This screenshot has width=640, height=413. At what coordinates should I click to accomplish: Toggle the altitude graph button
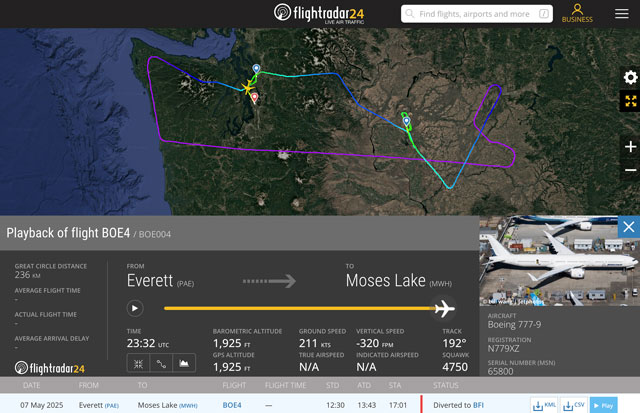tap(182, 364)
